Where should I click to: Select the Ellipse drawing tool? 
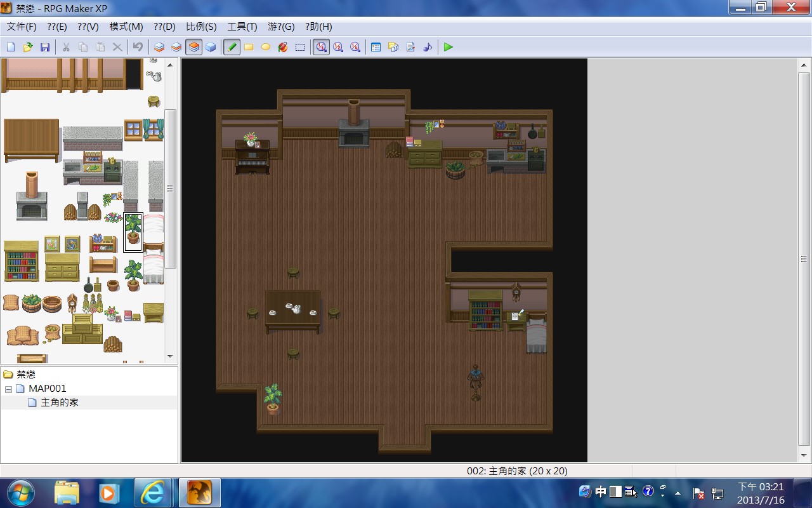tap(266, 47)
